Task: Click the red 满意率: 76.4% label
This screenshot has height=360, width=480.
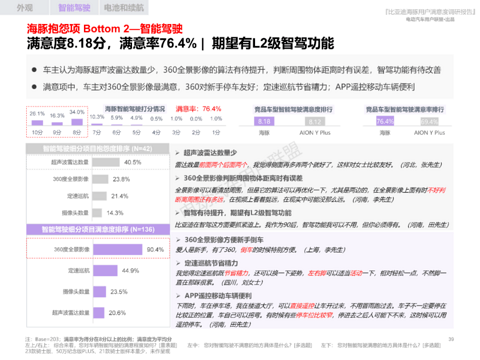Action: pyautogui.click(x=198, y=109)
